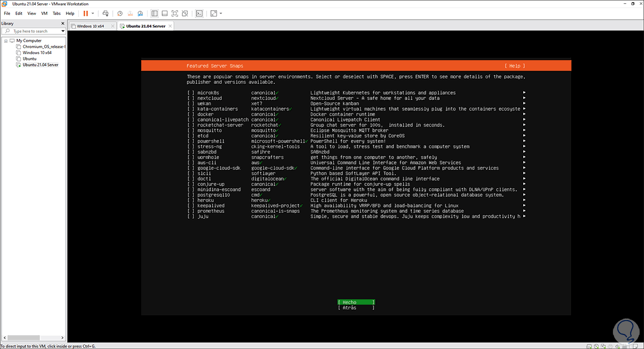Click the stress-ng snap name
The width and height of the screenshot is (644, 349).
pos(209,146)
